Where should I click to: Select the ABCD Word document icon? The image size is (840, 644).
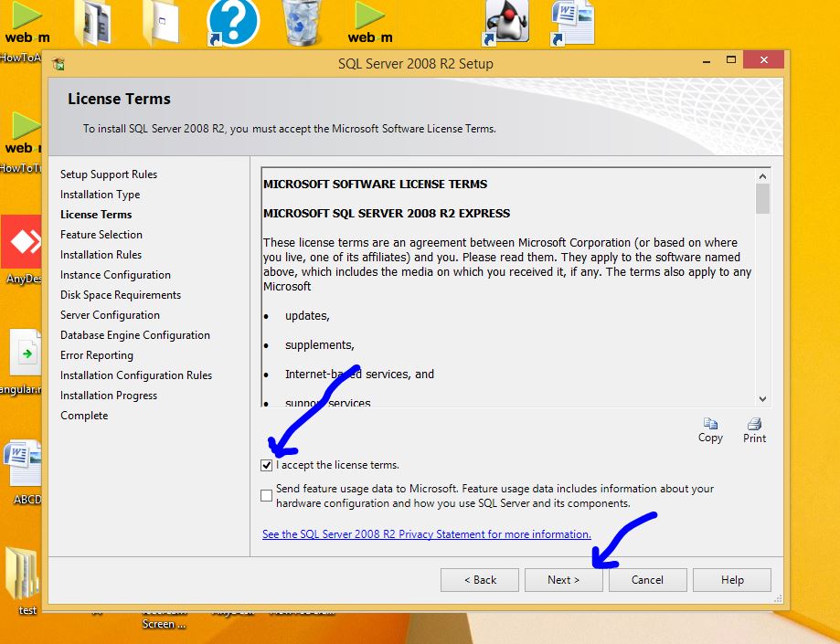click(x=22, y=464)
